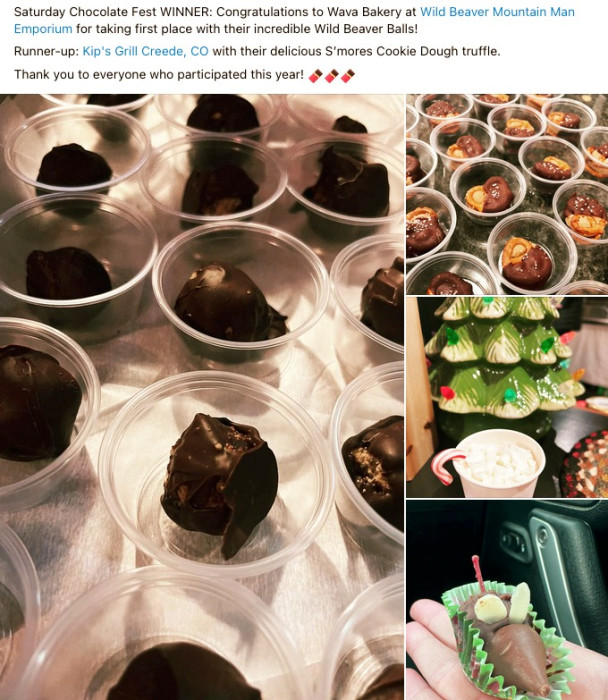Click the candy cane in cocoa cup
The image size is (608, 700).
[446, 466]
